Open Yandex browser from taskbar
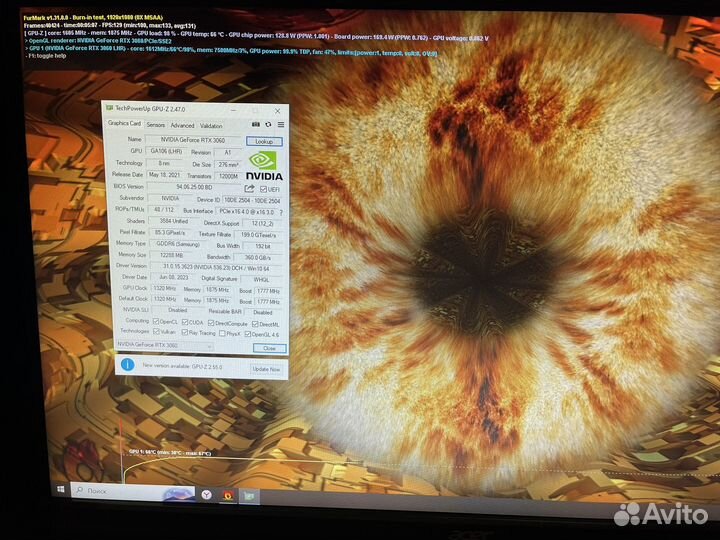 [206, 494]
